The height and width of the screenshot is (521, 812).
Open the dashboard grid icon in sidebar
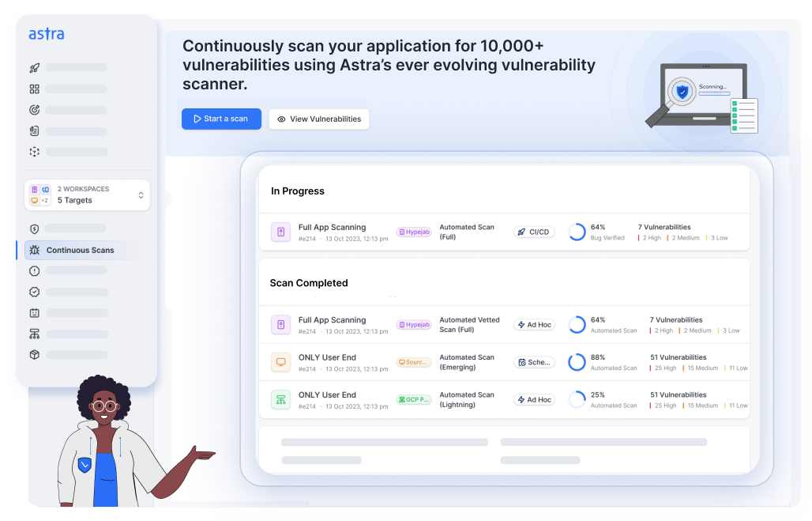tap(34, 89)
